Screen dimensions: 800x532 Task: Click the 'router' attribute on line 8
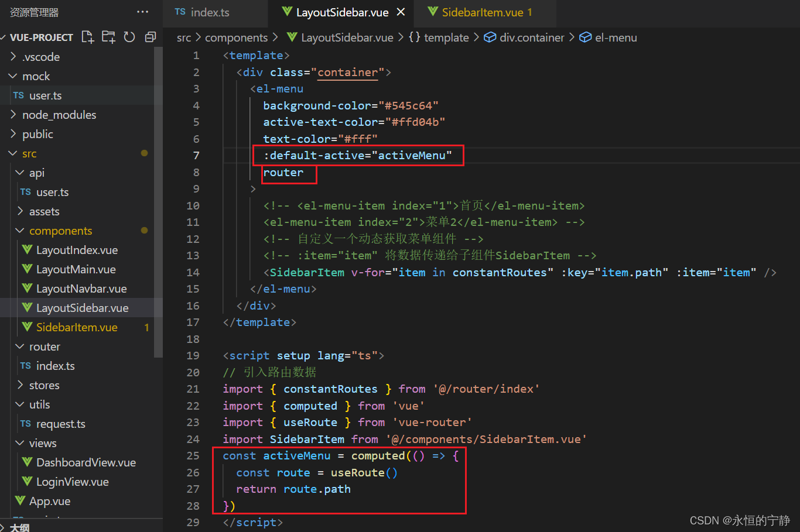283,172
